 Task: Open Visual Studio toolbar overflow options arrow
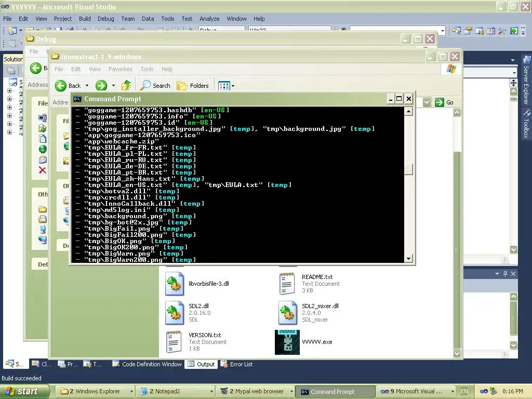tap(523, 31)
